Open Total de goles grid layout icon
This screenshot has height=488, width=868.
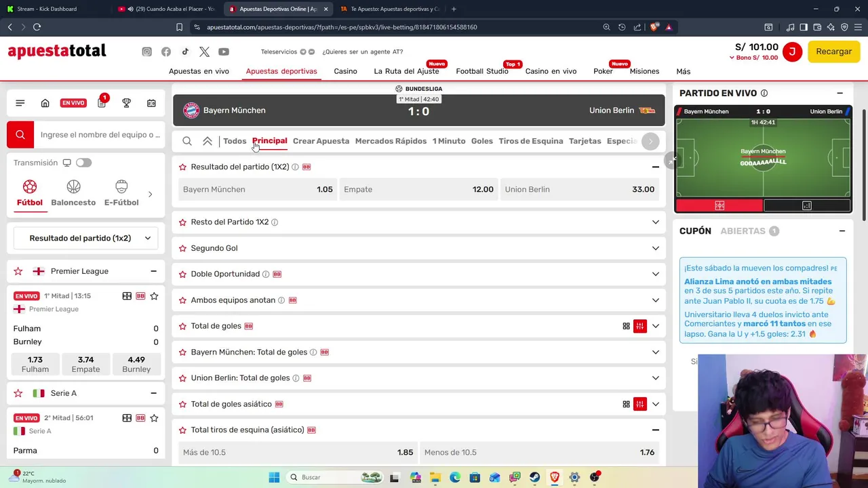[x=626, y=326]
